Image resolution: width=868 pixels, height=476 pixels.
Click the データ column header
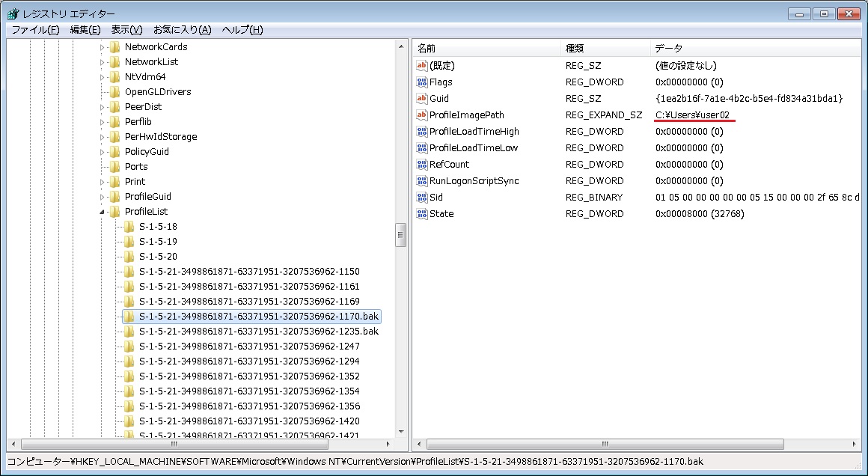pyautogui.click(x=748, y=48)
